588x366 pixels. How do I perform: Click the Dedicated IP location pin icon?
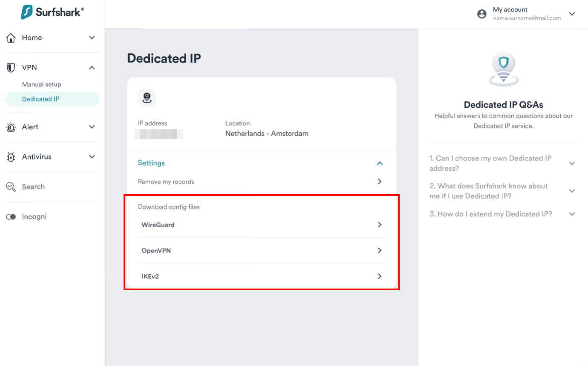[147, 98]
